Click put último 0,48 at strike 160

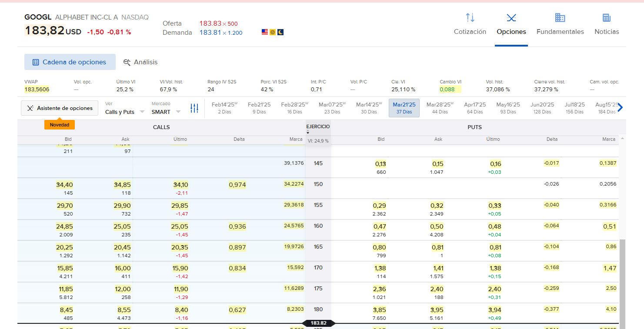495,226
